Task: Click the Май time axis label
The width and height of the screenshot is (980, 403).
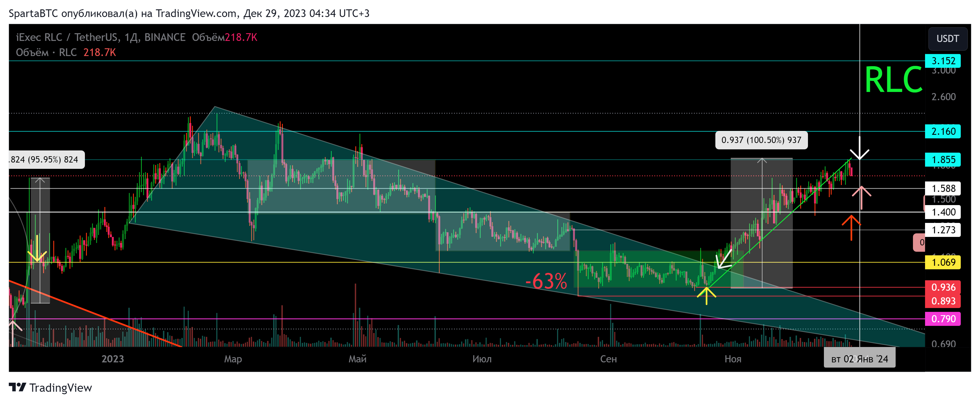Action: click(x=358, y=359)
